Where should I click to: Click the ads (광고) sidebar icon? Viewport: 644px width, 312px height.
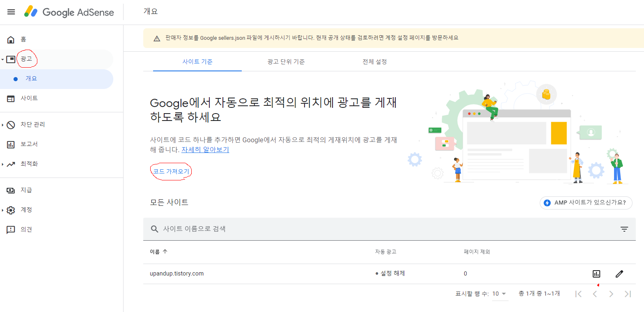pos(11,59)
